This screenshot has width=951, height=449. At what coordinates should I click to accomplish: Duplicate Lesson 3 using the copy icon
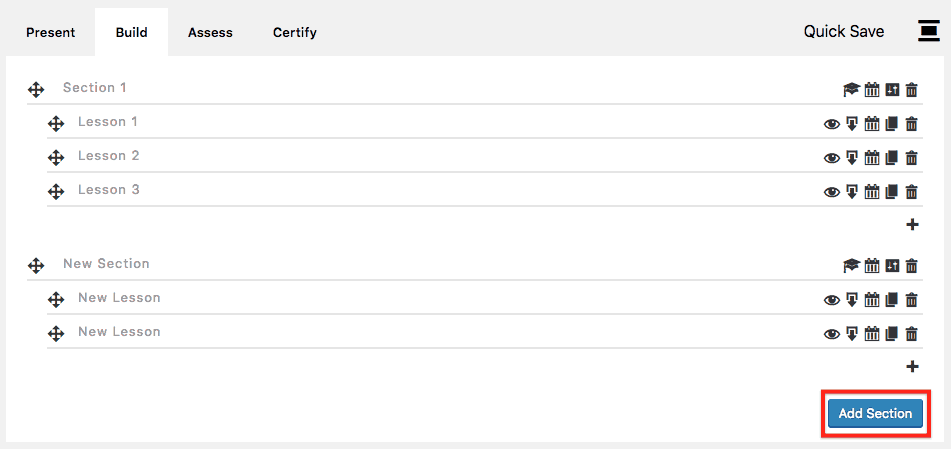tap(892, 192)
